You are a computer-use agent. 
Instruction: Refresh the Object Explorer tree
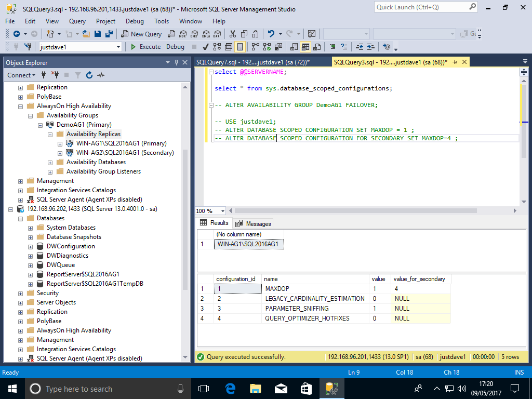pos(89,75)
